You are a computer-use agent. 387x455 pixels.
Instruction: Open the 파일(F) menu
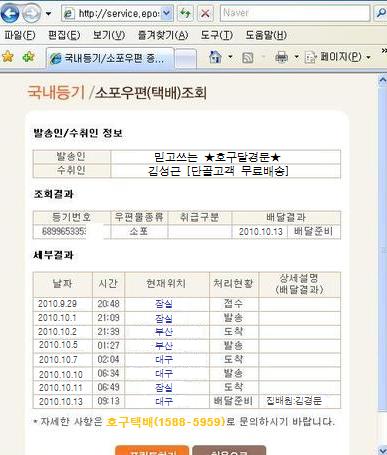point(20,35)
